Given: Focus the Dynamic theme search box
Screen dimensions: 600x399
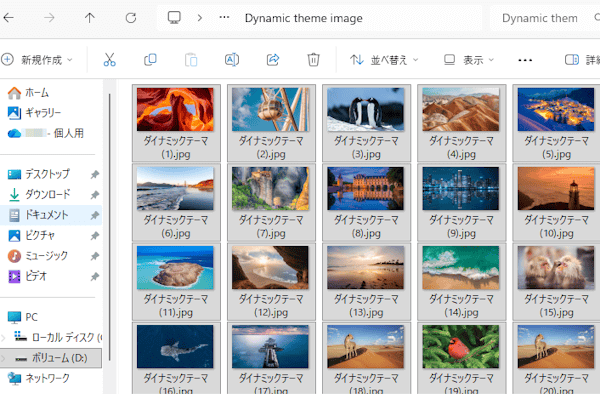Looking at the screenshot, I should (x=545, y=18).
